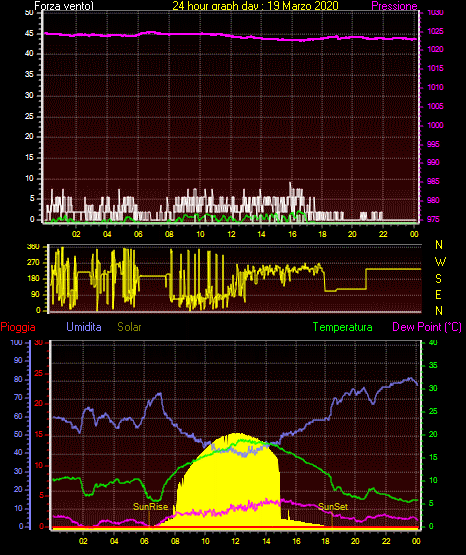
Task: Click the '45' wind speed axis value
Action: point(29,33)
